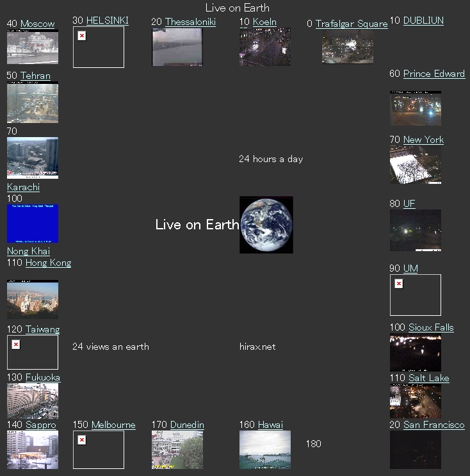Select the Koeln webcam thumbnail
Image resolution: width=470 pixels, height=476 pixels.
point(264,47)
